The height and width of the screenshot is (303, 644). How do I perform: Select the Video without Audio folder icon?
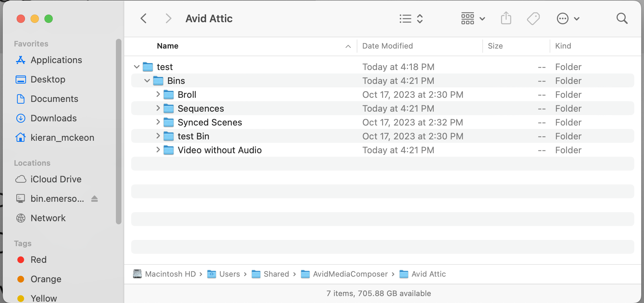pos(169,150)
